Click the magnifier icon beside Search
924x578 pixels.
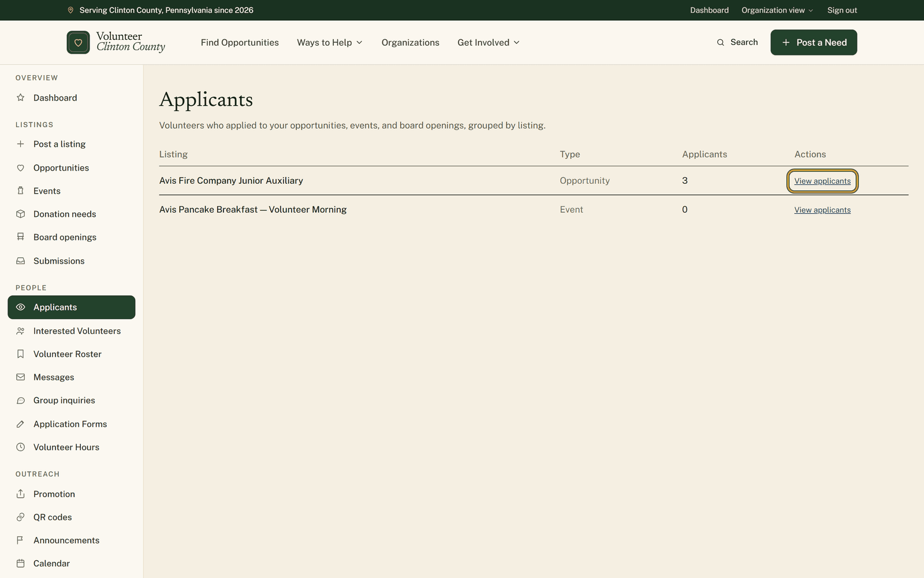(x=720, y=42)
